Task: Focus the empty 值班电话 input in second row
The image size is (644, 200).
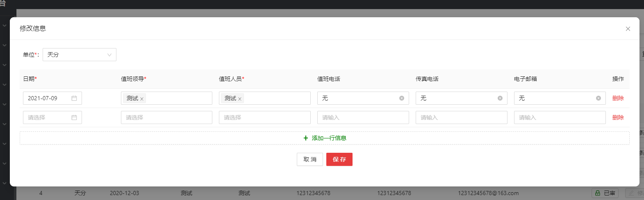Action: pyautogui.click(x=363, y=117)
